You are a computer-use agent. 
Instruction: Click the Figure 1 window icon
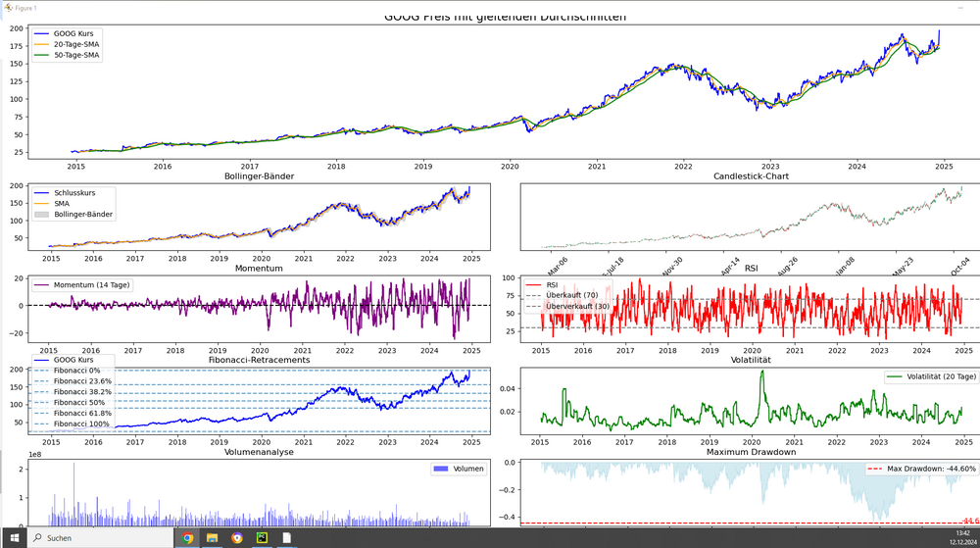pyautogui.click(x=8, y=8)
